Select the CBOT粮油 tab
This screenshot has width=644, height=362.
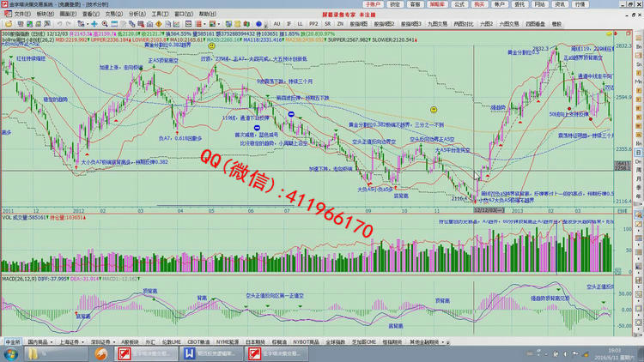[198, 341]
